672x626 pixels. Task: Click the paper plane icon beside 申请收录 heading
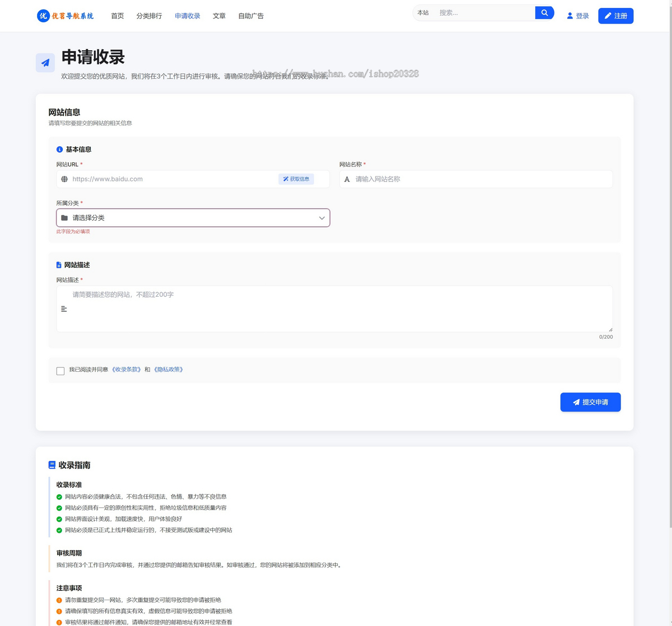point(45,63)
